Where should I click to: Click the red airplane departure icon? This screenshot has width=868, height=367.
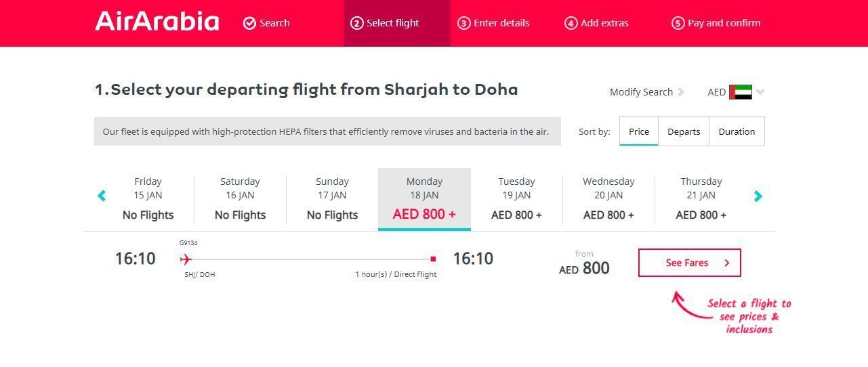pyautogui.click(x=186, y=259)
